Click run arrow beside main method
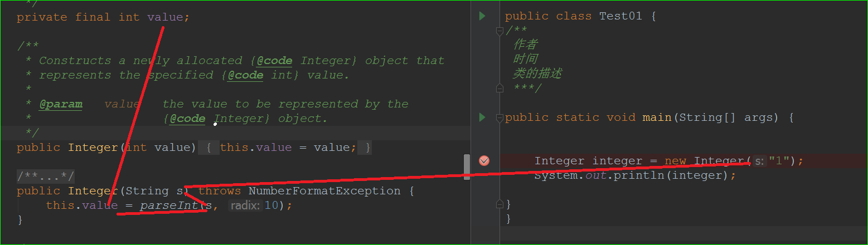Image resolution: width=868 pixels, height=245 pixels. [482, 117]
